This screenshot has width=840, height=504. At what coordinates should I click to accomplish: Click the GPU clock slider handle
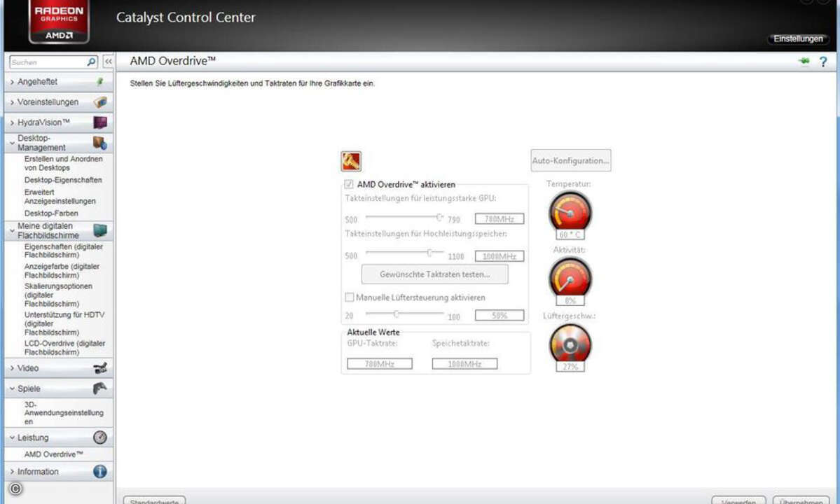point(440,217)
